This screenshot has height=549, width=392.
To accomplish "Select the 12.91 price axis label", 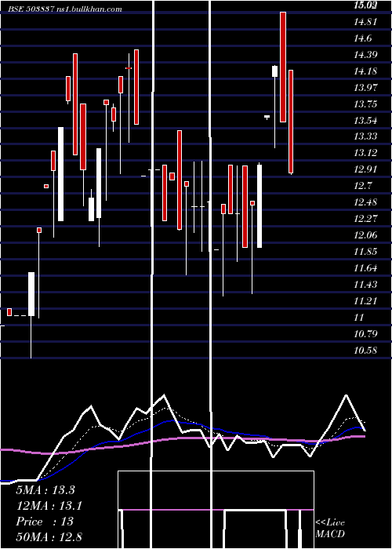I will click(365, 169).
